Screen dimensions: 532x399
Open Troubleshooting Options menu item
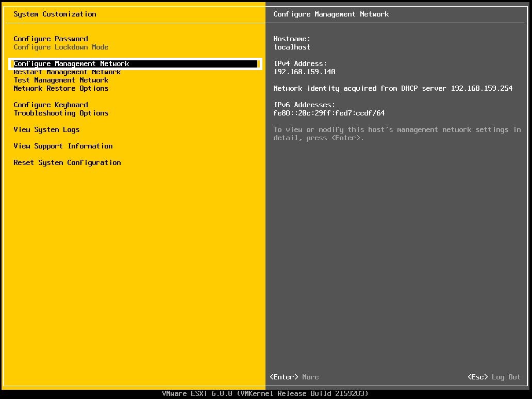[x=61, y=113]
